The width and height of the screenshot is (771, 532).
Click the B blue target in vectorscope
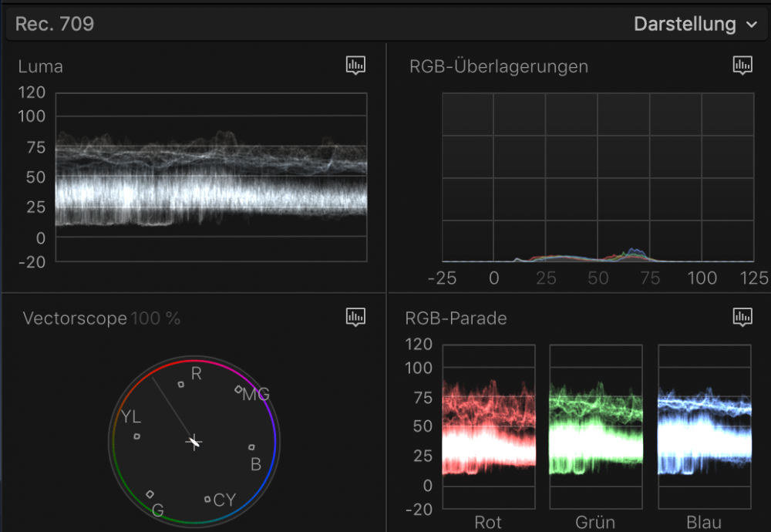tap(251, 447)
